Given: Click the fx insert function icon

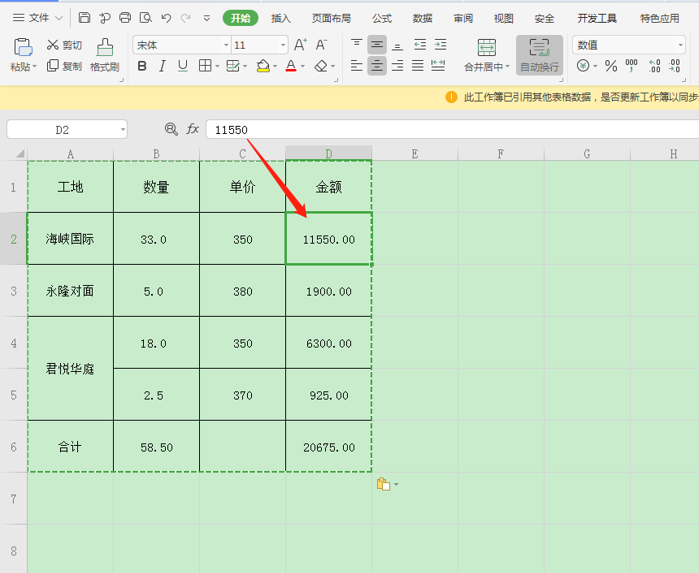Looking at the screenshot, I should coord(192,129).
